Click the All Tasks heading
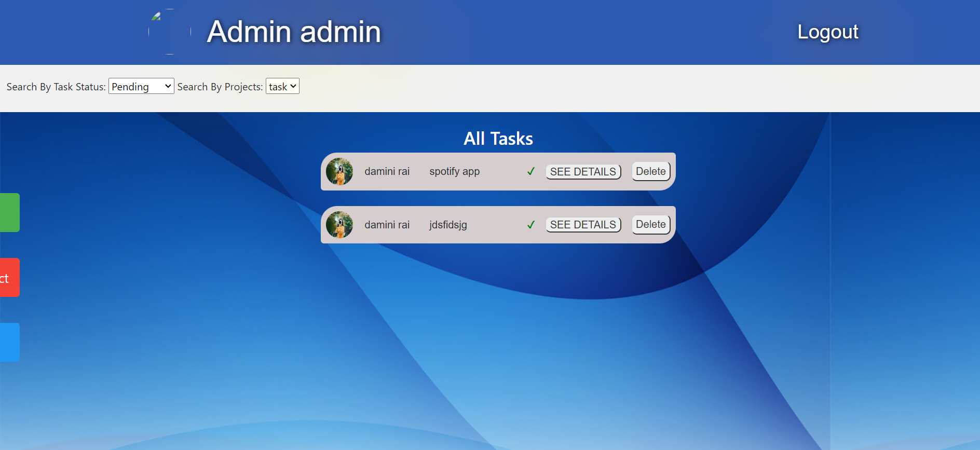 coord(498,139)
